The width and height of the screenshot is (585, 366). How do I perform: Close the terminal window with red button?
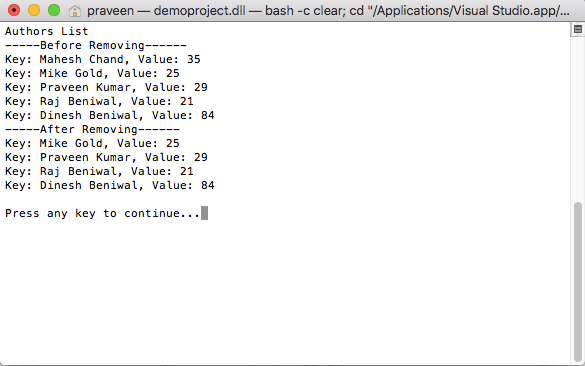(14, 10)
